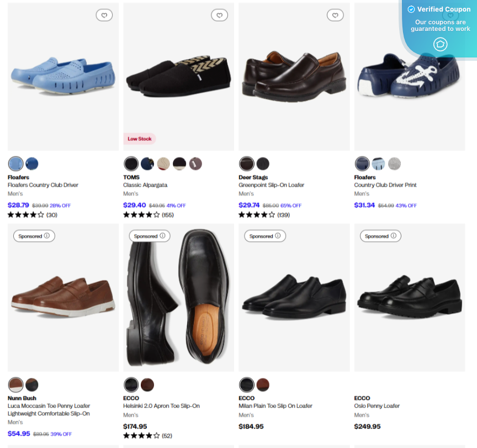
Task: Select the black swatch on TOMS Classic Alpargata
Action: (131, 164)
